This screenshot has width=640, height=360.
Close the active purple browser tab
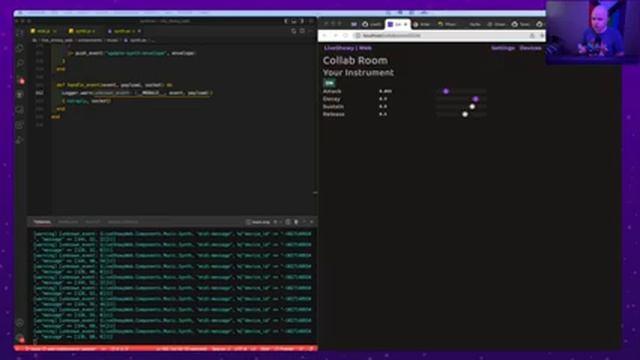pos(405,24)
